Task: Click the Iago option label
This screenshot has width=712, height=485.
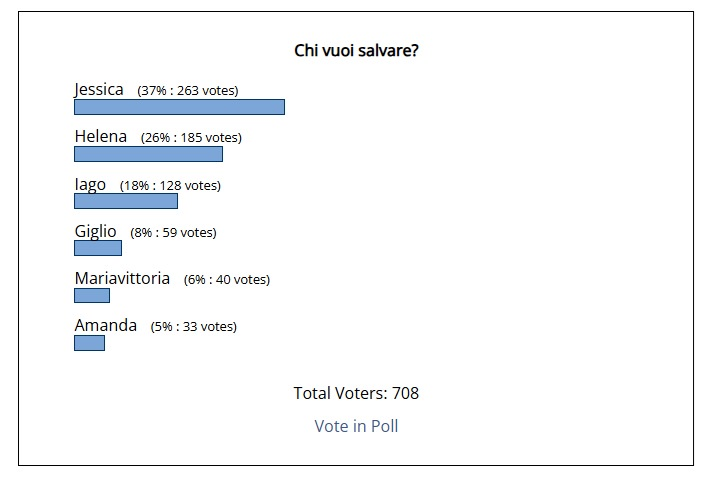Action: (90, 185)
